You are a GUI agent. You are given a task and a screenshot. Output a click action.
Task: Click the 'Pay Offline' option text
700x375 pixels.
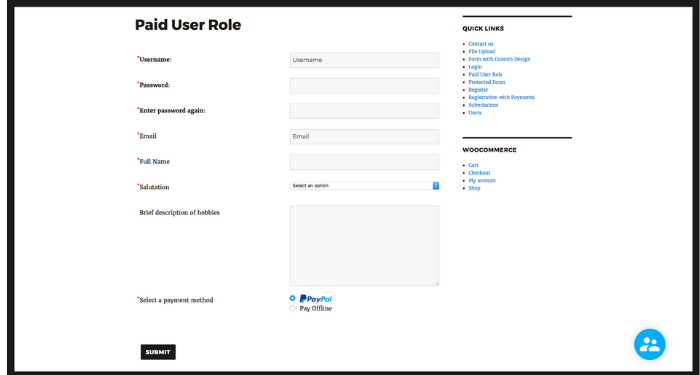coord(316,308)
